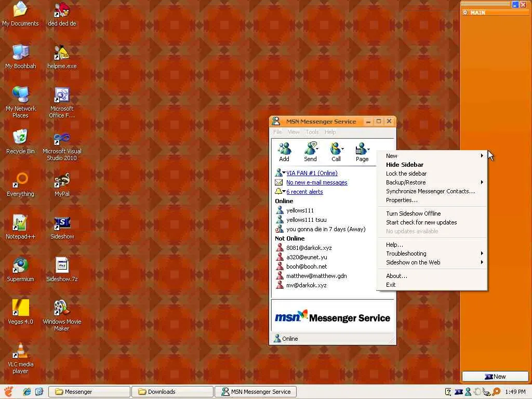The height and width of the screenshot is (399, 532).
Task: Click Help... in the context menu
Action: point(432,245)
